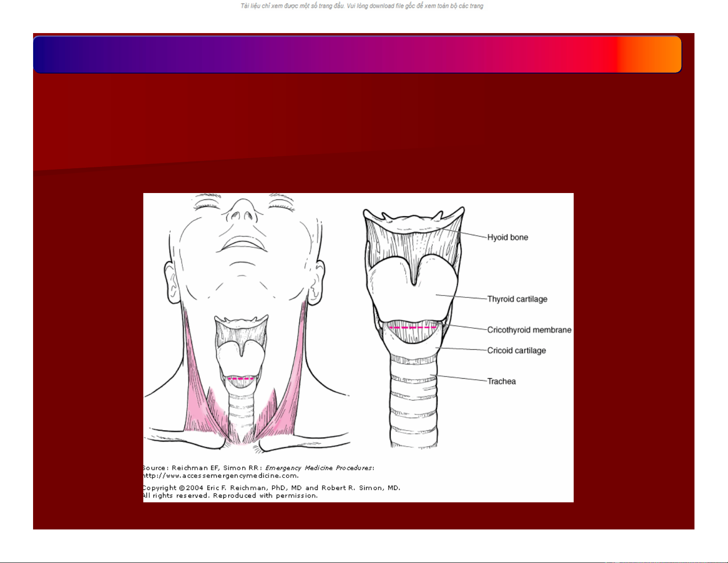The width and height of the screenshot is (728, 563).
Task: Click the Vietnamese download notice at top
Action: [x=362, y=6]
